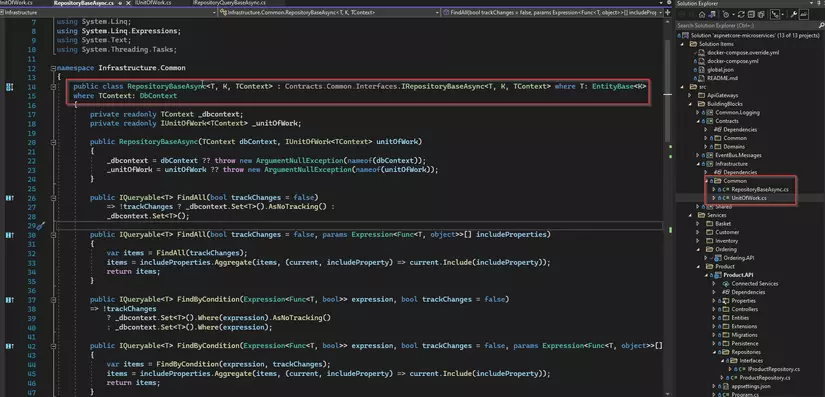Open the FindAll member navigation dropdown
Viewport: 825px width, 397px height.
661,12
